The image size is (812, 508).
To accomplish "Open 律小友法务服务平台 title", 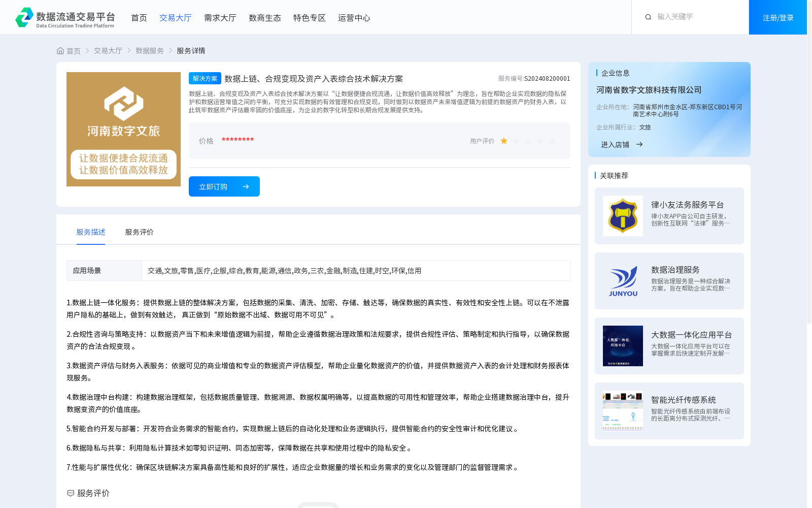I will tap(688, 205).
